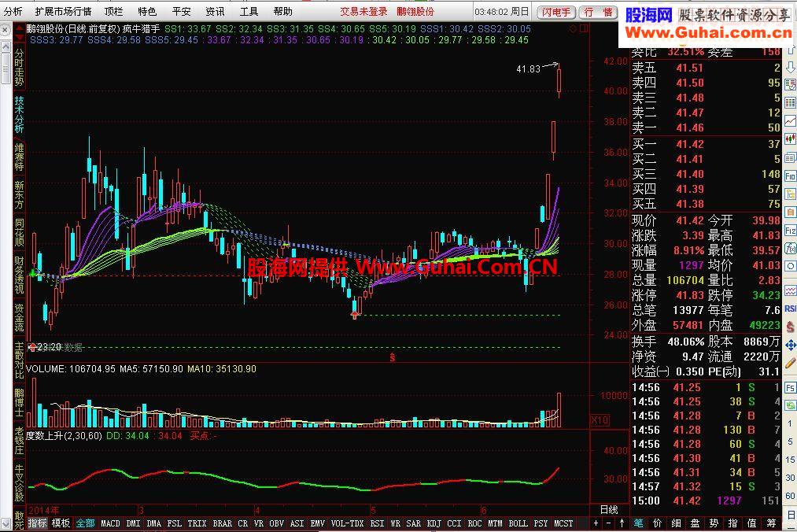
Task: Open the candlestick chart icon in right toolbar
Action: [x=791, y=139]
